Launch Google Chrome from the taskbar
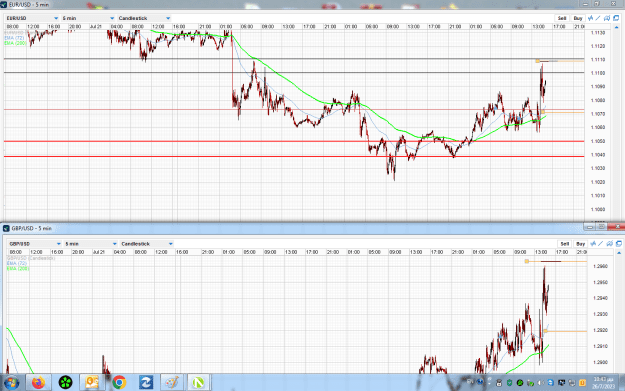This screenshot has width=625, height=391. 119,383
